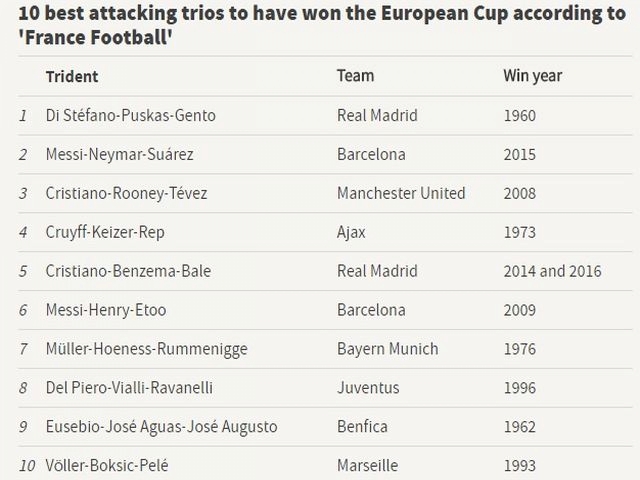Click the Win year column header
This screenshot has height=480, width=640.
(x=532, y=76)
